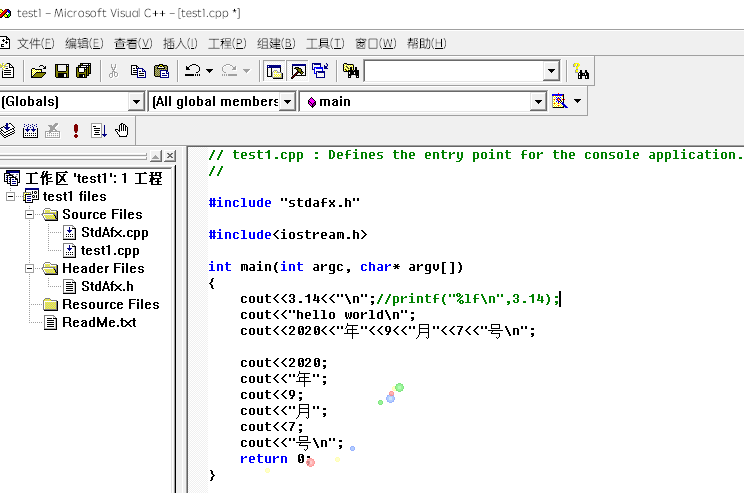
Task: Click the #include<iostream.h> code line
Action: coord(288,234)
